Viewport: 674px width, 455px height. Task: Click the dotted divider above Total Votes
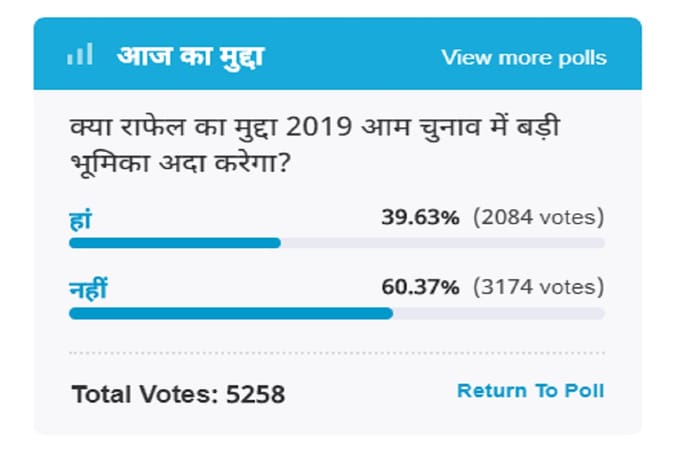pos(337,352)
